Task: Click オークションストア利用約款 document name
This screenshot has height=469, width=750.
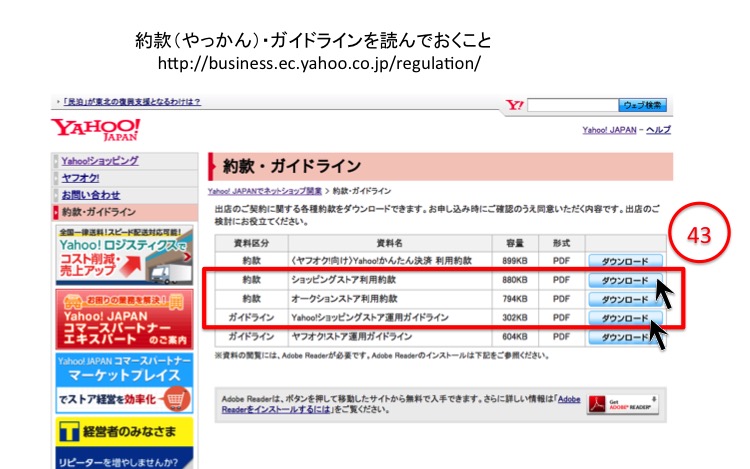Action: (344, 299)
